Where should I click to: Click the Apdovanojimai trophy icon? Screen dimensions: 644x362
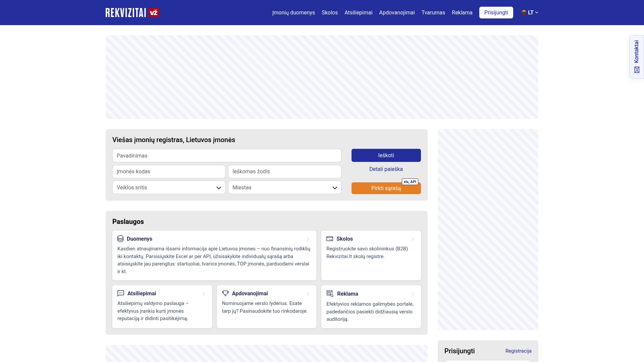pos(225,293)
